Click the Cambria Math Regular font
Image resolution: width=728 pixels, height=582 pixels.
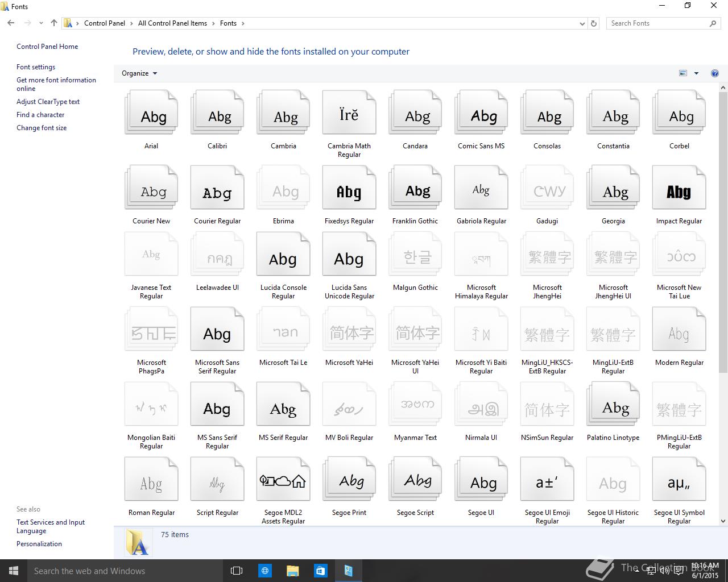(349, 113)
